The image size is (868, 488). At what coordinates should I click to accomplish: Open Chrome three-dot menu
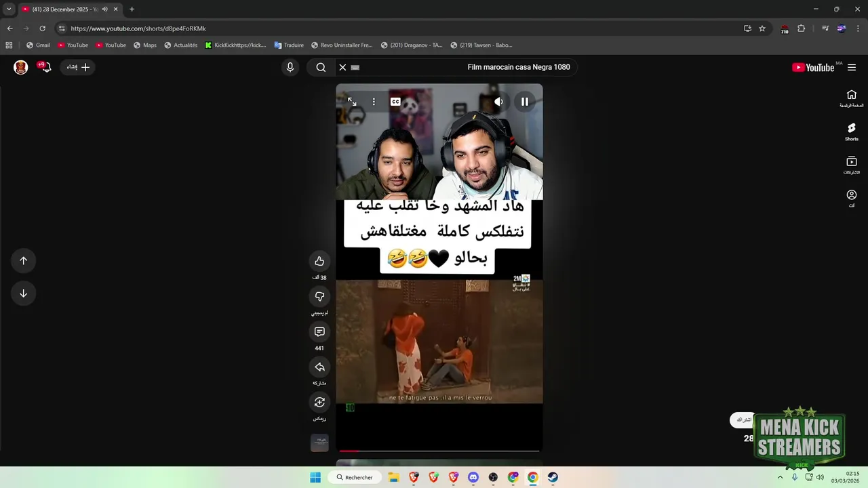[x=859, y=28]
